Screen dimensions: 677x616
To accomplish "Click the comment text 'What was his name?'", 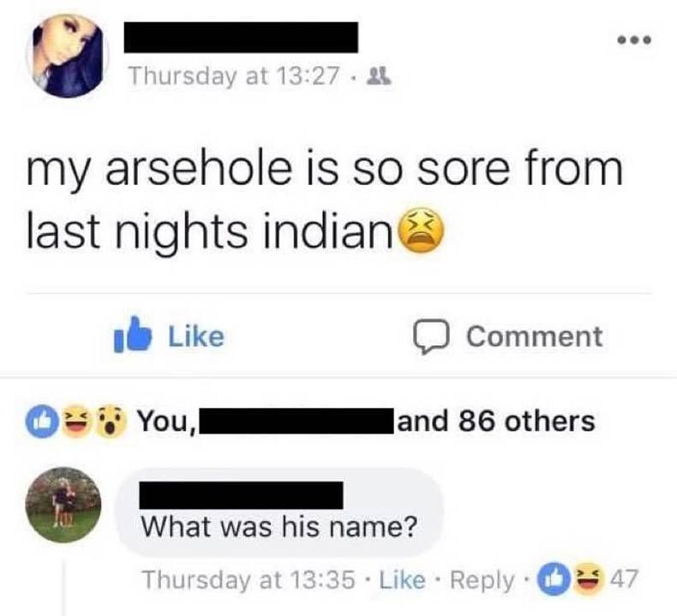I will point(279,527).
